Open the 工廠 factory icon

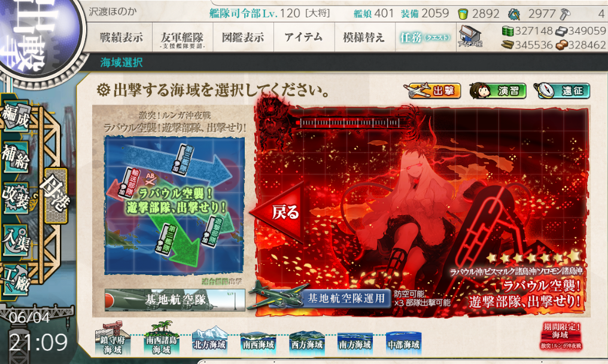16,280
